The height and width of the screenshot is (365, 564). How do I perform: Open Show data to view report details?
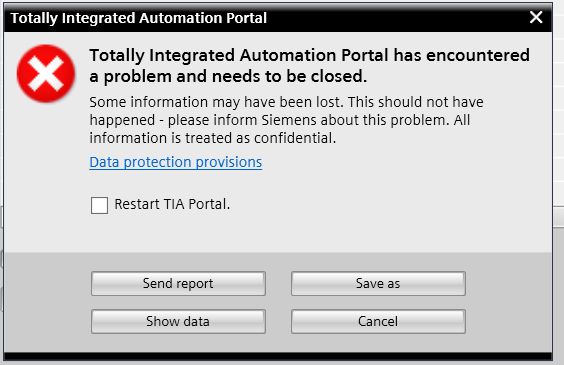(178, 321)
